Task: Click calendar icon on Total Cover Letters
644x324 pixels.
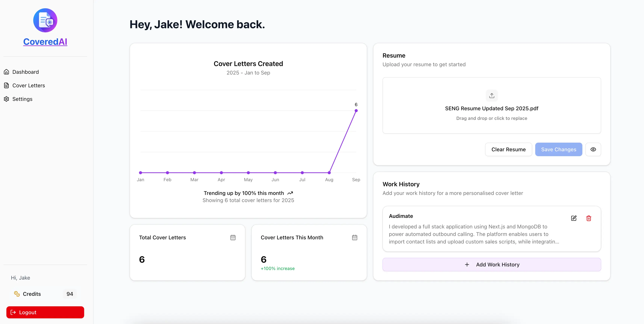Action: click(233, 237)
